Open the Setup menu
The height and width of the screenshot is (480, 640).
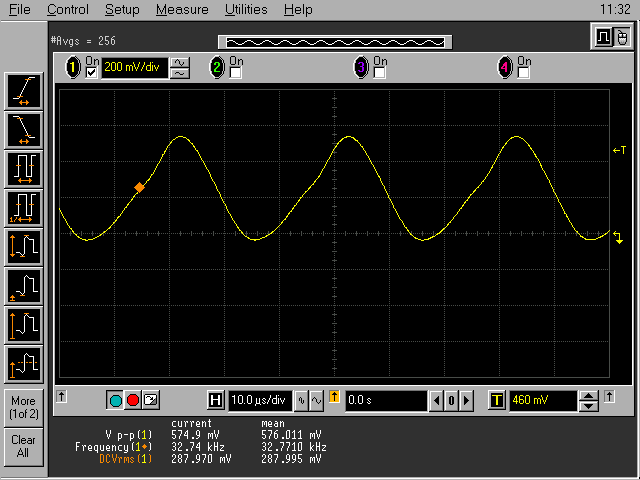tap(122, 9)
